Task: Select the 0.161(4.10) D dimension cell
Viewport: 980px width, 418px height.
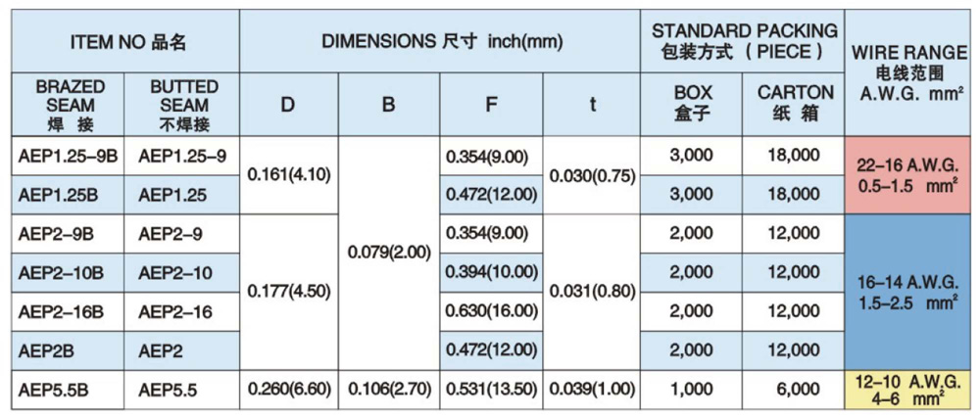Action: pyautogui.click(x=288, y=175)
